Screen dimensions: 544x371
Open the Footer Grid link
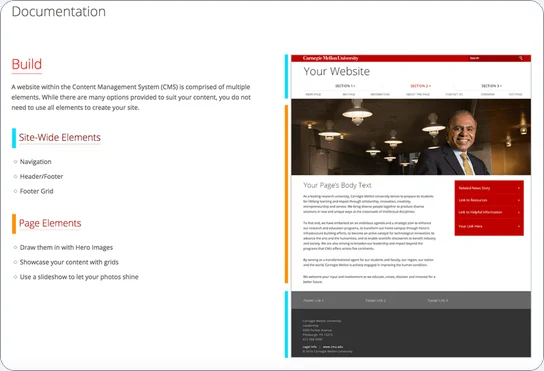pyautogui.click(x=36, y=191)
